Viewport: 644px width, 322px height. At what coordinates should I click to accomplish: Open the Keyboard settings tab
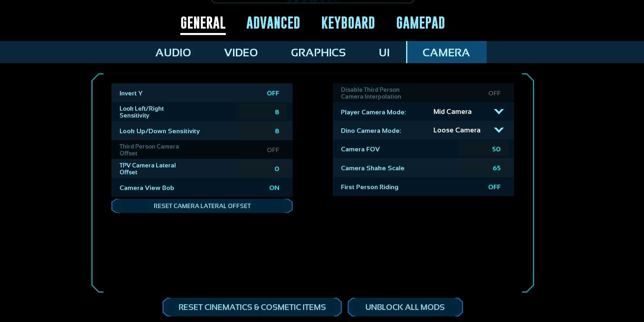click(348, 23)
